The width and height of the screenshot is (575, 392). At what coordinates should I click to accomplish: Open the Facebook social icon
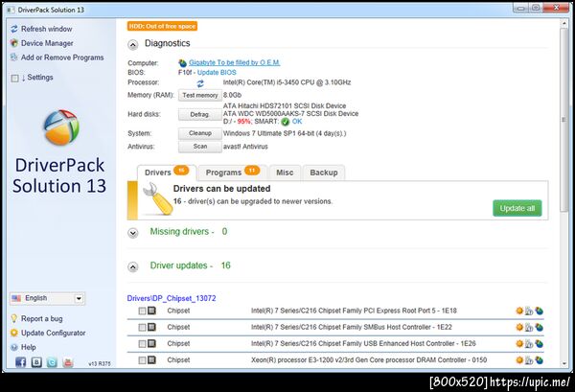[x=20, y=362]
